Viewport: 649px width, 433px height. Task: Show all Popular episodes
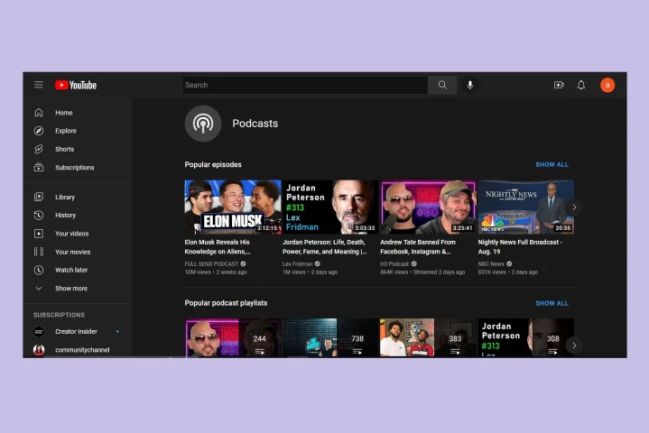[552, 164]
